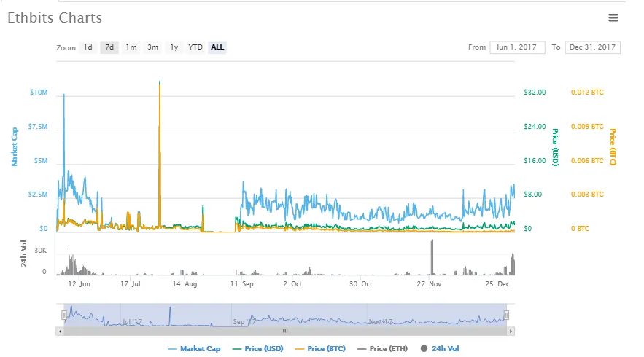The image size is (644, 357).
Task: Grab the navigator left range handle
Action: 64,315
